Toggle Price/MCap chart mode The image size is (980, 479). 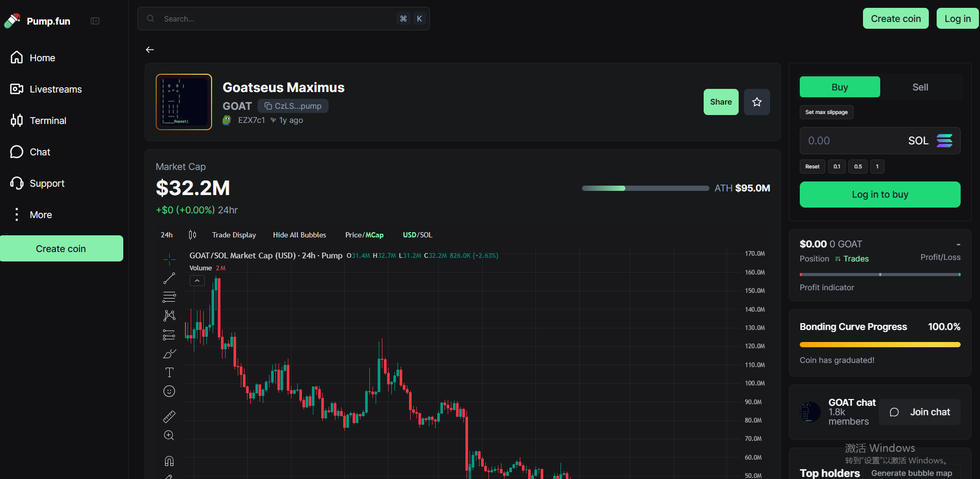pyautogui.click(x=364, y=235)
